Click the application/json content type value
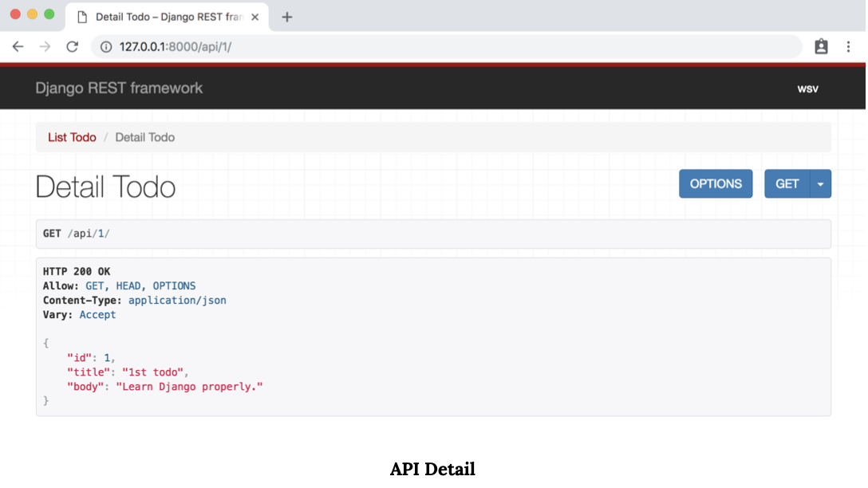The image size is (868, 488). 177,301
